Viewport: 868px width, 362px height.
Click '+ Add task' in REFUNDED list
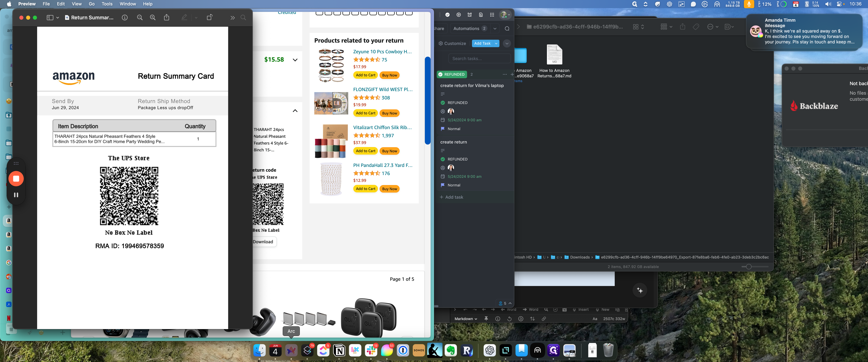point(451,197)
